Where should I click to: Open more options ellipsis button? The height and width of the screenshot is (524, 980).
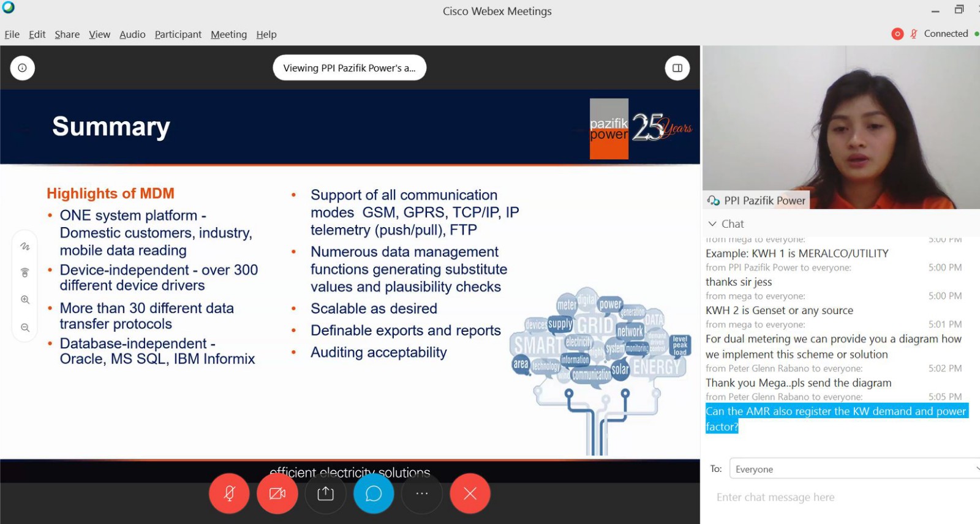(422, 493)
